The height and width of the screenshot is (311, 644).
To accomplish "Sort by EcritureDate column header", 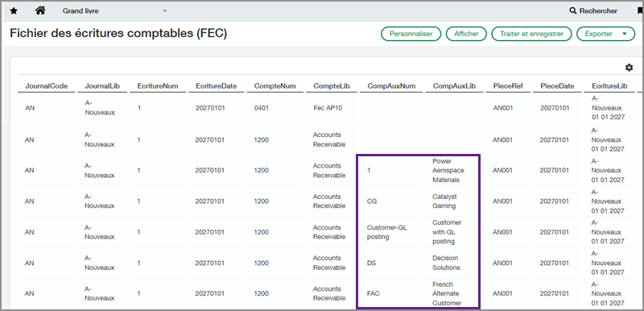I will click(217, 86).
